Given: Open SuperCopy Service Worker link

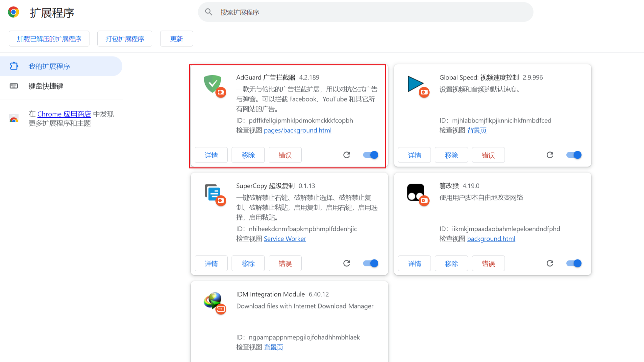Looking at the screenshot, I should tap(285, 239).
